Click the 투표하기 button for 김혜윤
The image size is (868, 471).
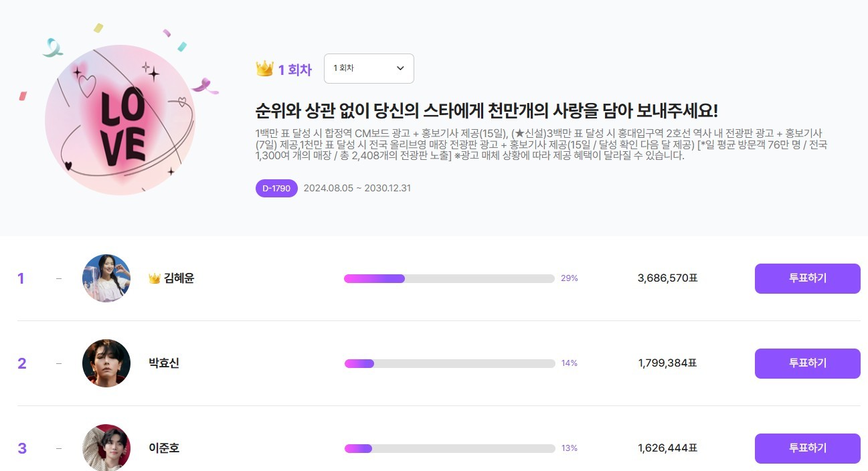807,278
